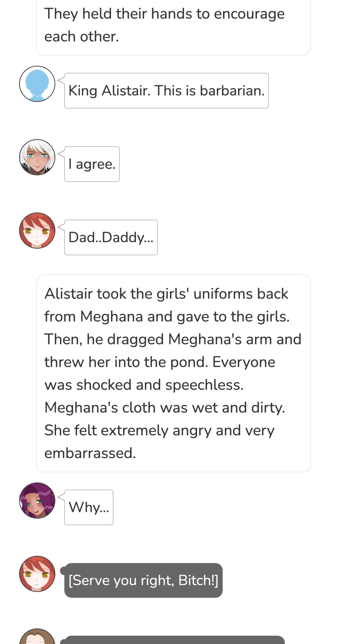Image resolution: width=347 pixels, height=644 pixels.
Task: Click the 'each other.' text in the top narration
Action: (82, 37)
